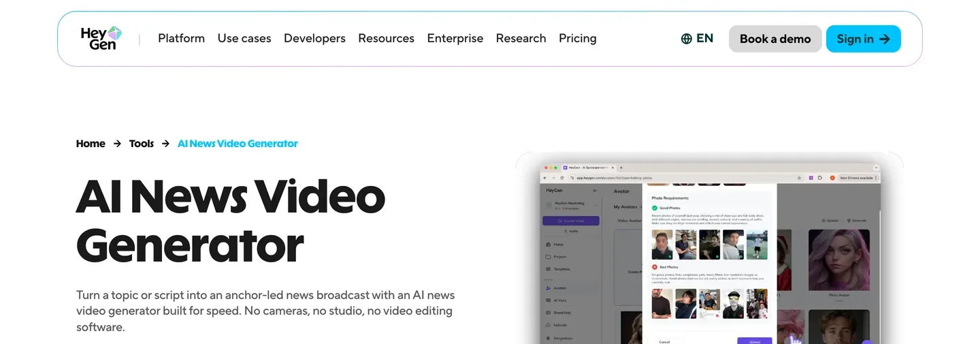This screenshot has height=344, width=980.
Task: Open the Research link in navigation
Action: (x=521, y=38)
